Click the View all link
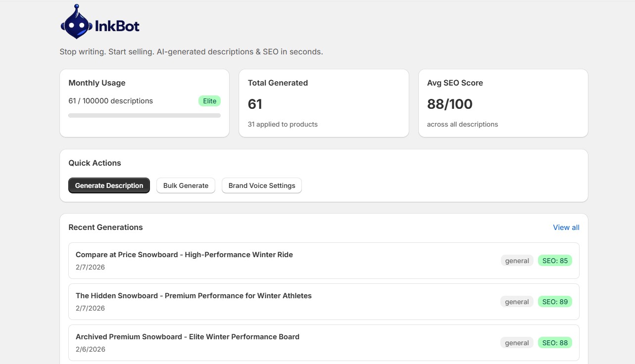Screen dimensions: 635x364 tap(566, 227)
